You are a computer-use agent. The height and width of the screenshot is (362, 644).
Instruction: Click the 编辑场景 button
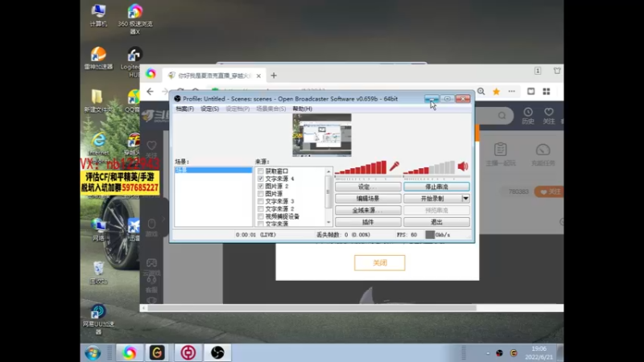click(368, 198)
